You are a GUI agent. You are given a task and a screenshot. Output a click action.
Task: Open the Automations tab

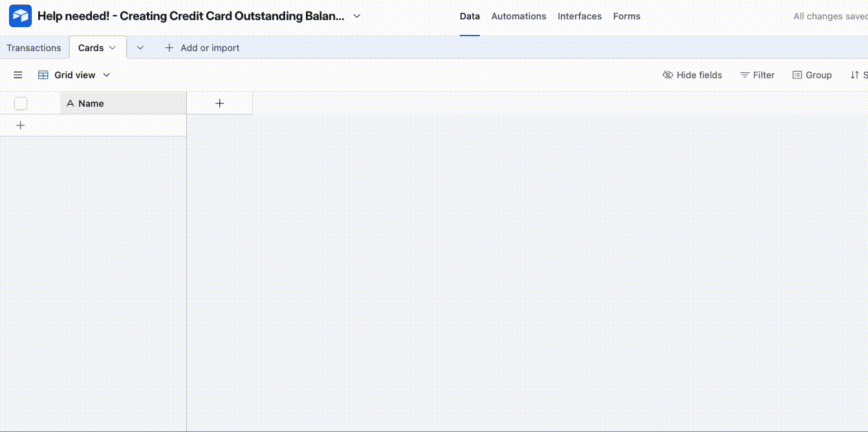(x=519, y=16)
